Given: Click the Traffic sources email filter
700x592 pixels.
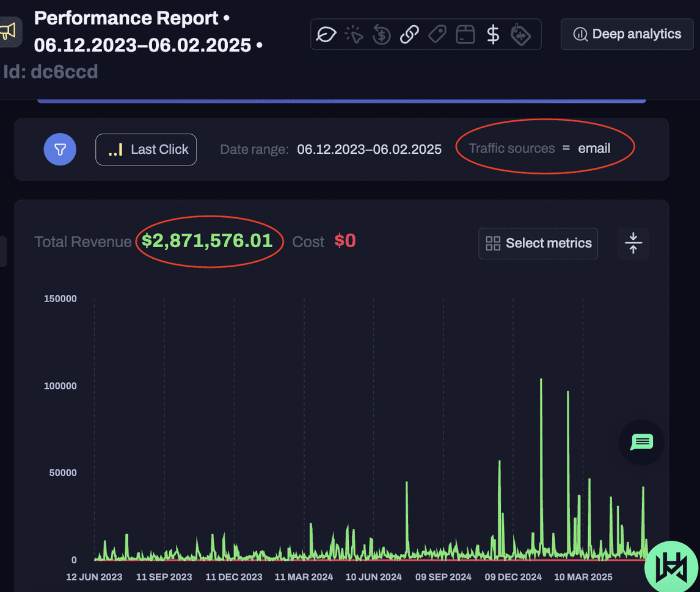Looking at the screenshot, I should click(x=540, y=148).
